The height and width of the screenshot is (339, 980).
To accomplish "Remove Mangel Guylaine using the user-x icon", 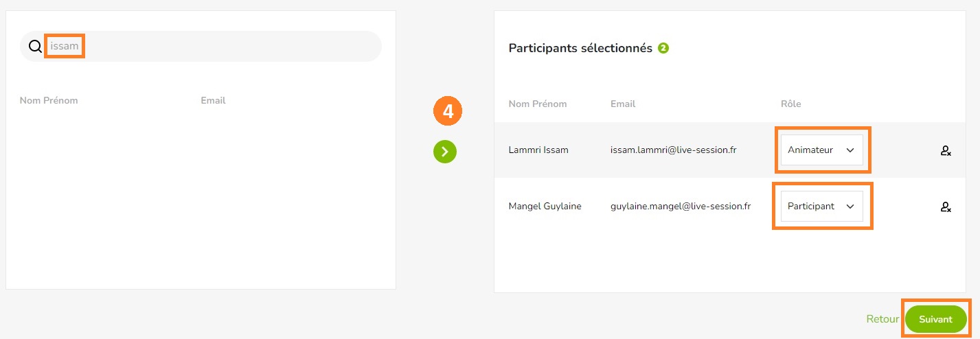I will point(946,207).
